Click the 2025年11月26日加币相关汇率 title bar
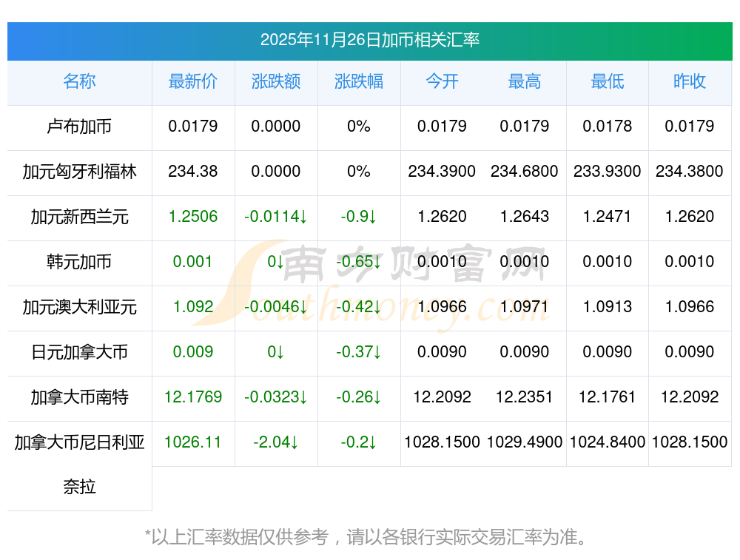Screen dimensions: 740x560 coord(370,40)
